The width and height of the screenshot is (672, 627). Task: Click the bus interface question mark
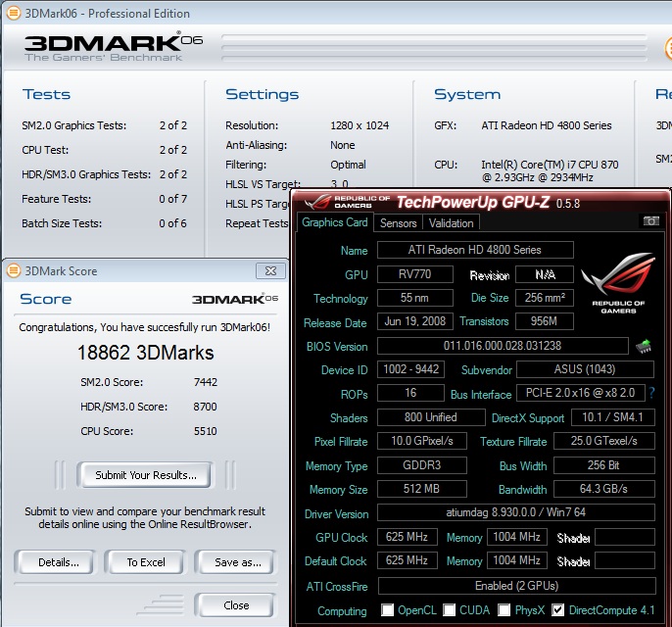[651, 393]
